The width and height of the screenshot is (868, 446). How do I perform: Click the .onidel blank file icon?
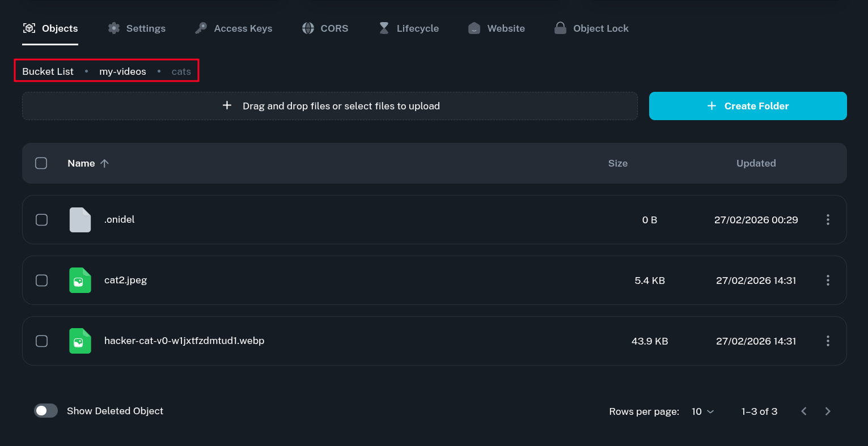click(x=80, y=220)
